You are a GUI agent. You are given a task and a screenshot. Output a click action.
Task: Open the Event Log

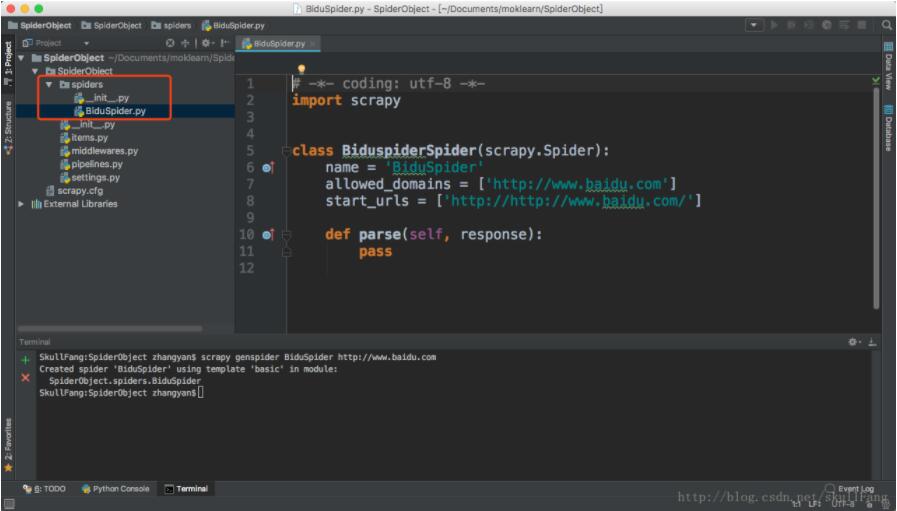click(x=850, y=489)
